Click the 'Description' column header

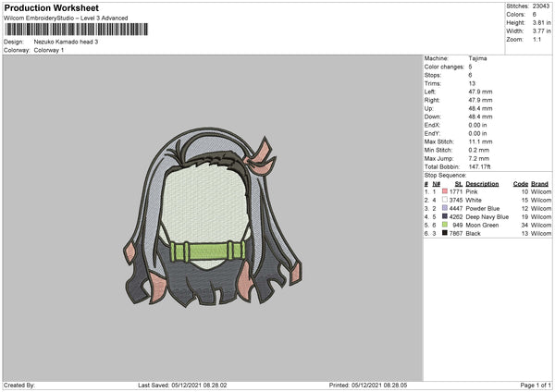pyautogui.click(x=482, y=184)
